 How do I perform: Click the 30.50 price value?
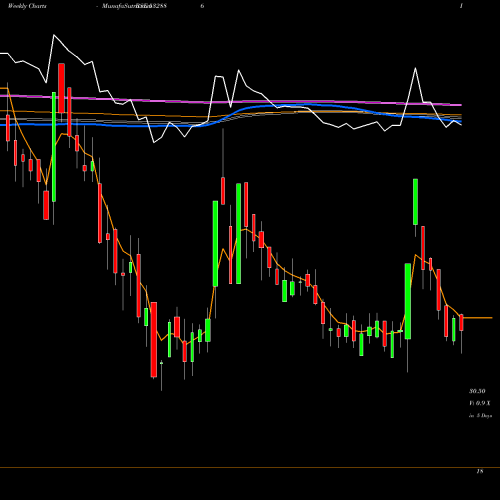(477, 391)
